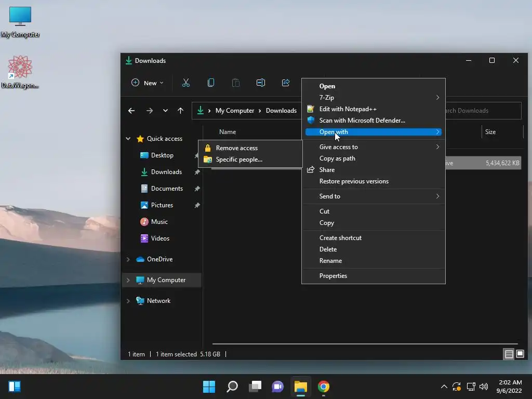Expand the Send to submenu
The height and width of the screenshot is (399, 532).
[x=373, y=196]
